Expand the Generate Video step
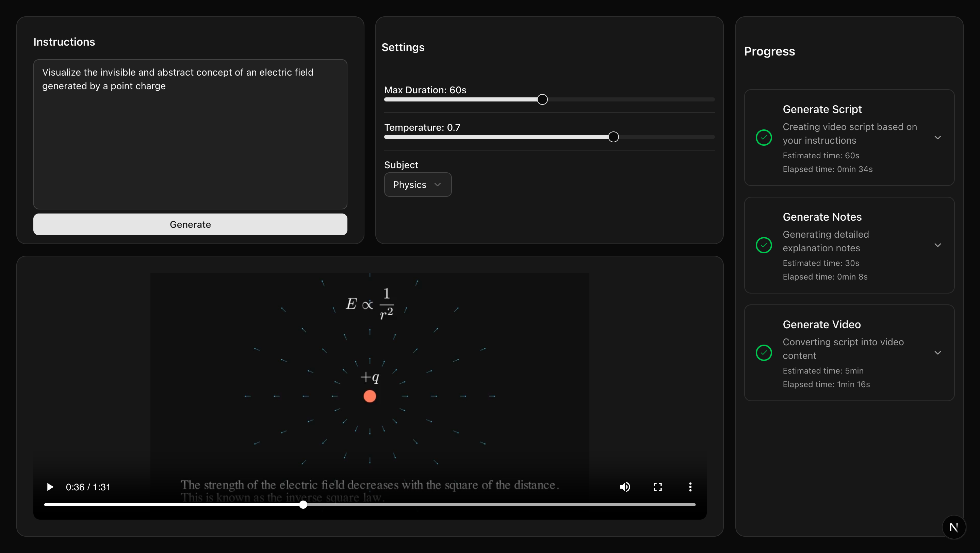This screenshot has height=553, width=980. [937, 353]
